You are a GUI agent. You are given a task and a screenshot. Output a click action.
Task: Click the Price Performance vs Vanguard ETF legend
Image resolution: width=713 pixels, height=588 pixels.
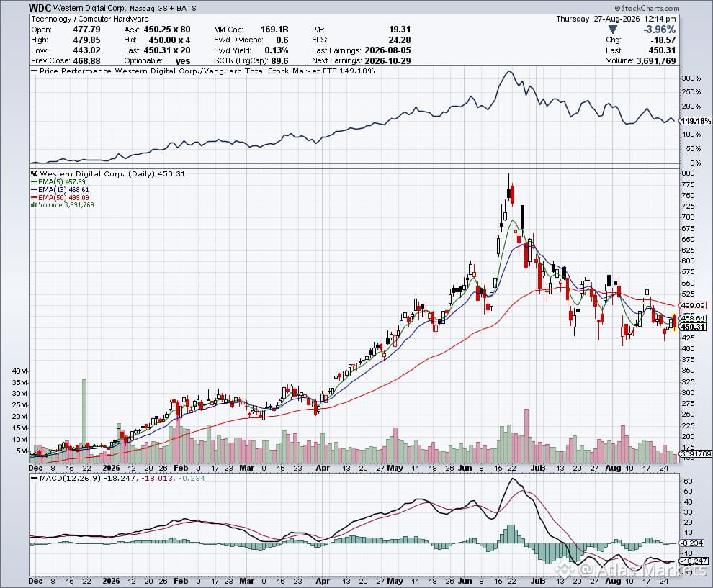(203, 71)
